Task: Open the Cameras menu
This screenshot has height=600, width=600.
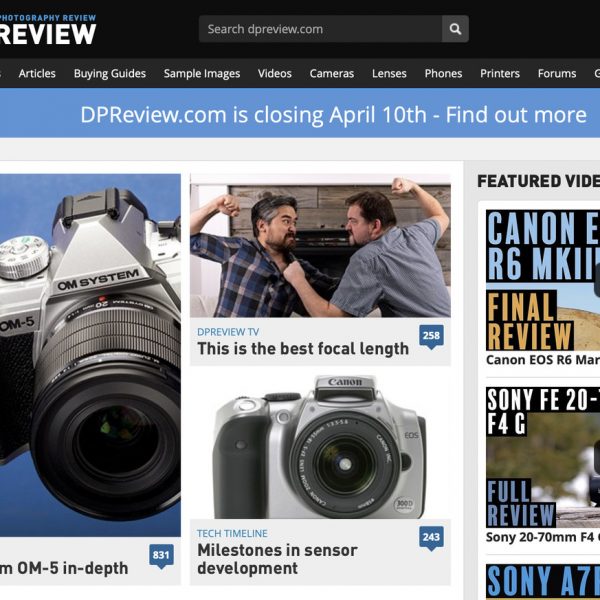Action: point(332,73)
